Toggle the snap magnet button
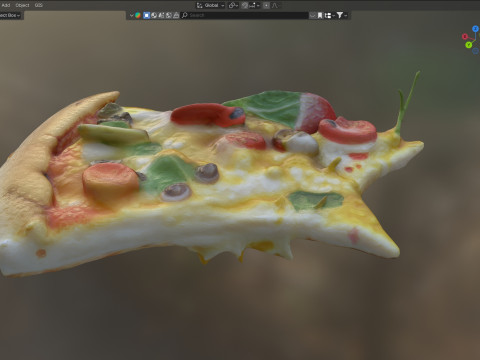480x360 pixels. (x=245, y=5)
